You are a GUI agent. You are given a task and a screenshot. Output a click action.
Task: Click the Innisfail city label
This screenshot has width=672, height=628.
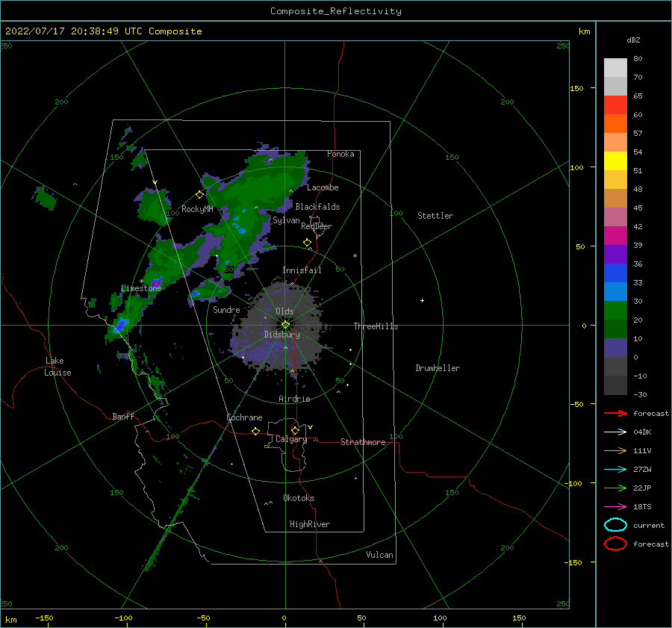pyautogui.click(x=302, y=270)
